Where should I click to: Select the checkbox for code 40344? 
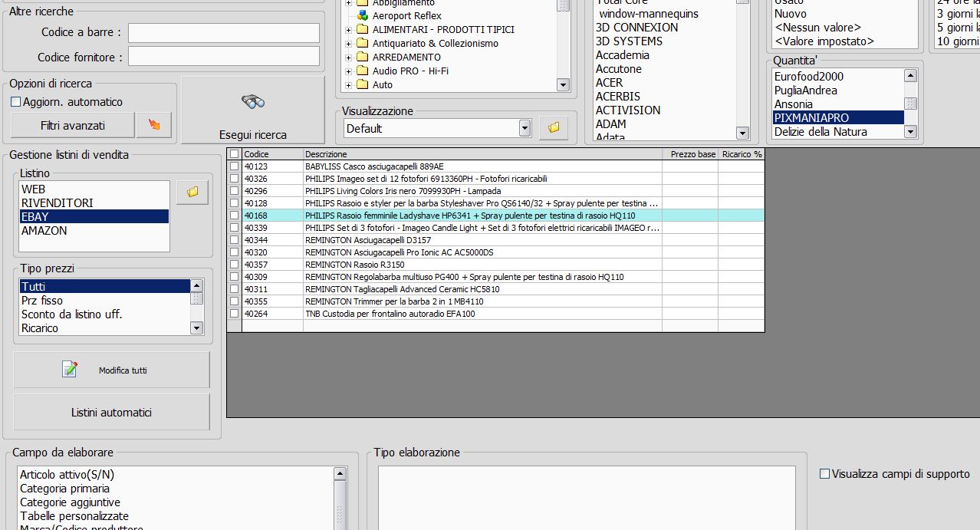tap(234, 240)
